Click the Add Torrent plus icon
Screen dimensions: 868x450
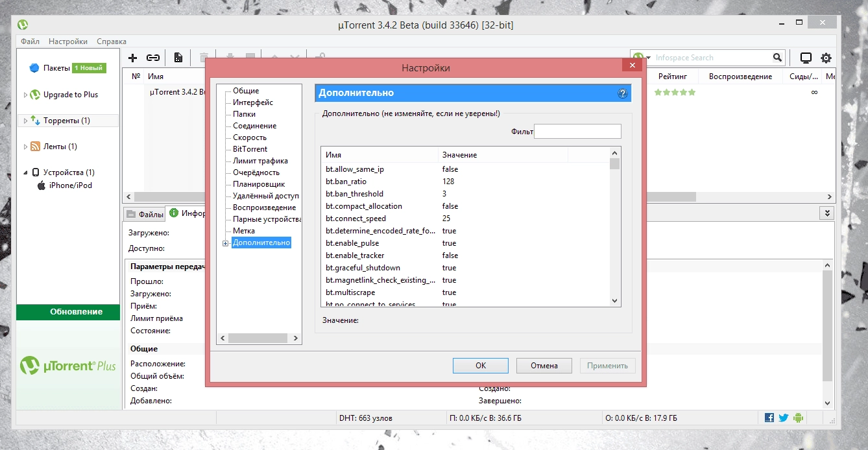click(133, 58)
